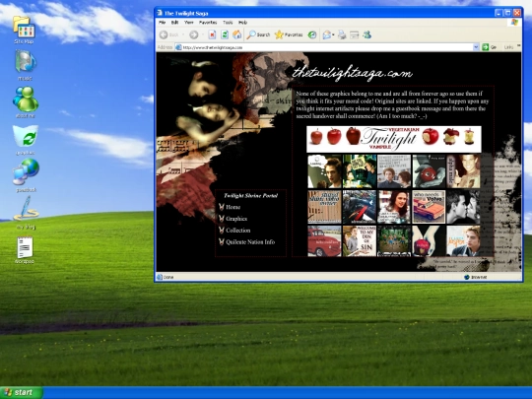Click the Search magnifier toolbar button
Screen dimensions: 532x399
[258, 34]
